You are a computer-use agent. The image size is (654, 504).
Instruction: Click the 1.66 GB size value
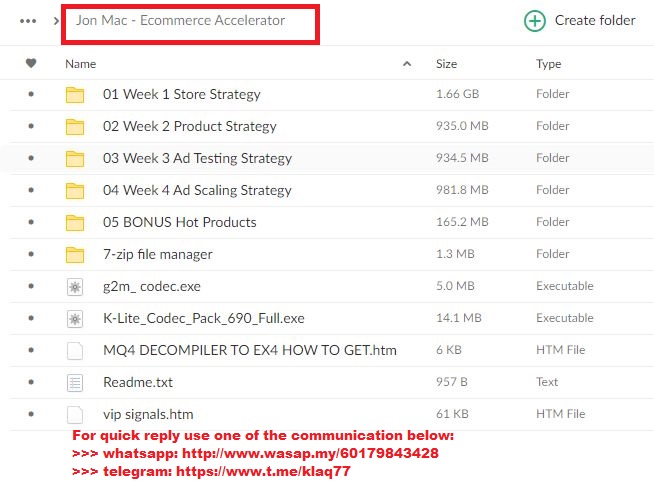coord(458,94)
